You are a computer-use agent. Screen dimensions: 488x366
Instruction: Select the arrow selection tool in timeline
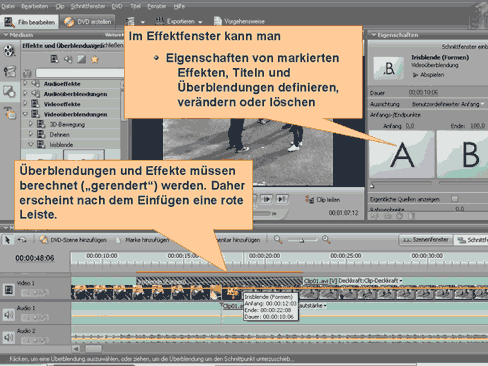coord(8,240)
